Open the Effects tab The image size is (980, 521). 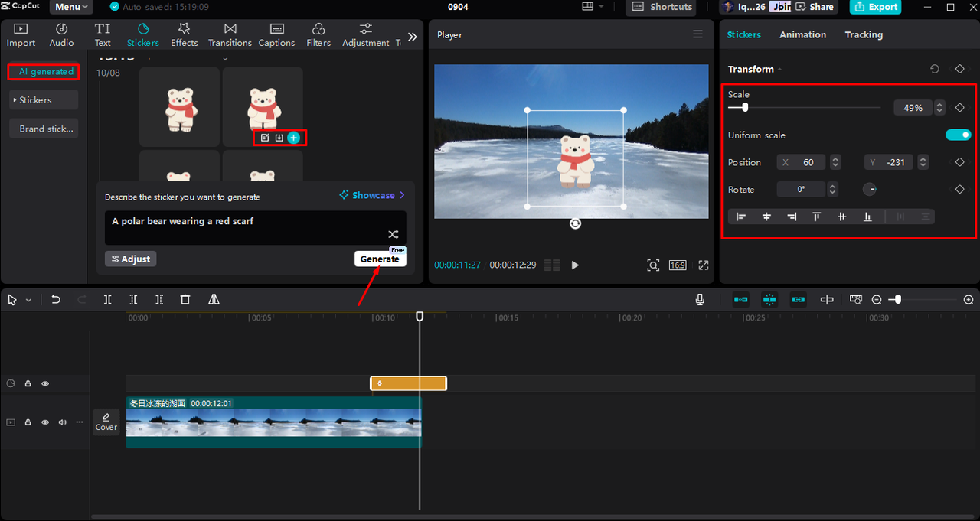184,35
